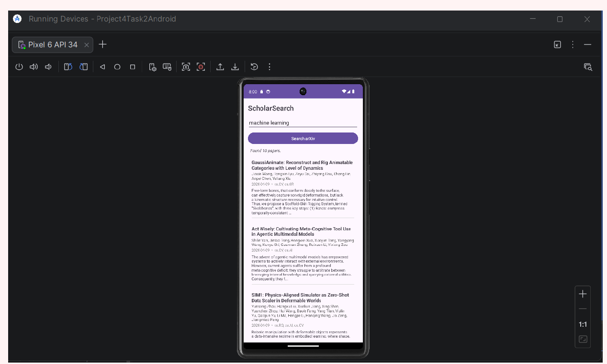Tap the cs.RO, cs.AI, cs.CV category line

click(278, 325)
